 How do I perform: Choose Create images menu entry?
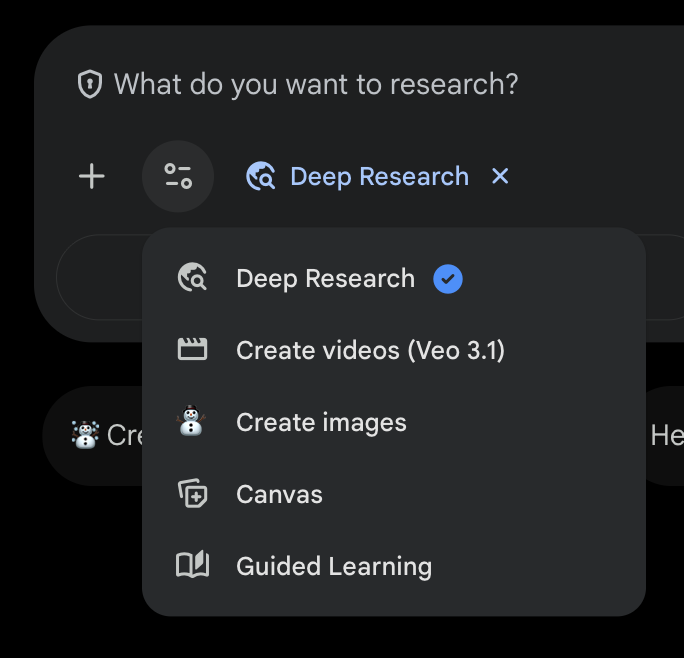[x=393, y=422]
